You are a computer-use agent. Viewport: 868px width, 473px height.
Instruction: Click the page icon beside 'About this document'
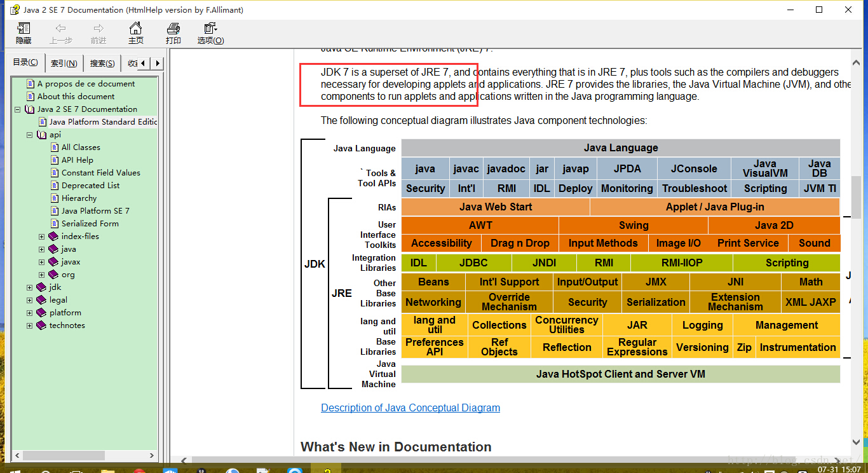[31, 96]
